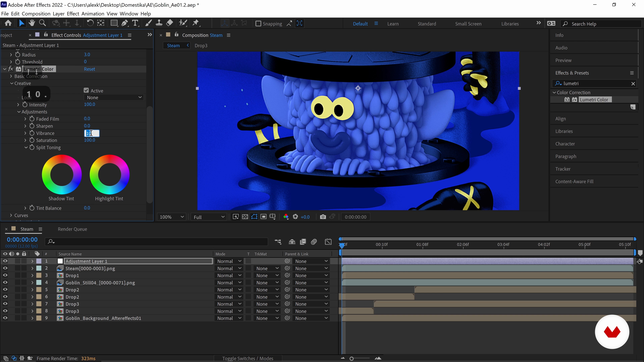Hide the Adjustment Layer 1 eye icon
Image resolution: width=644 pixels, height=362 pixels.
pyautogui.click(x=5, y=261)
